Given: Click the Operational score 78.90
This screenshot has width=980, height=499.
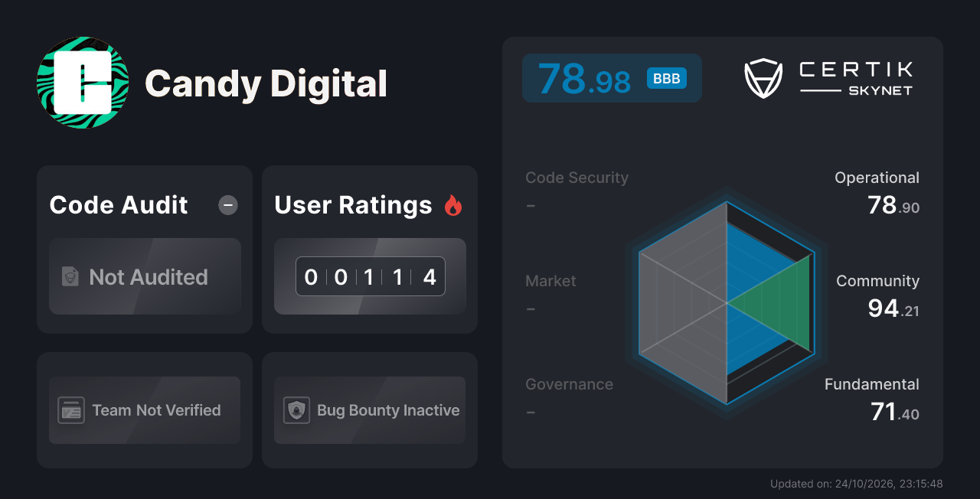Looking at the screenshot, I should [x=893, y=205].
